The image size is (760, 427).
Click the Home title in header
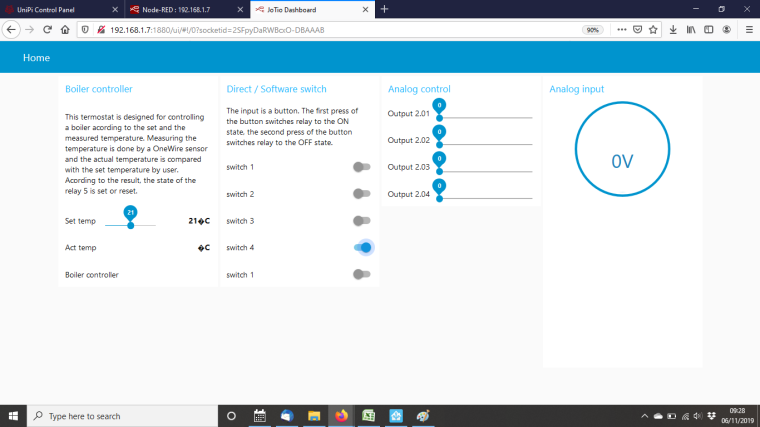coord(36,58)
